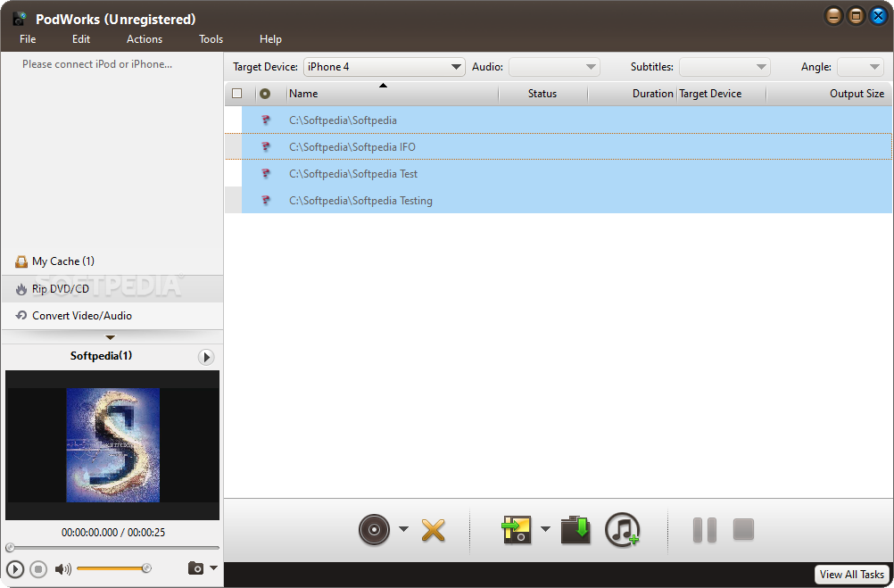Viewport: 894px width, 588px height.
Task: Open My Cache (1) in the sidebar
Action: click(x=112, y=261)
